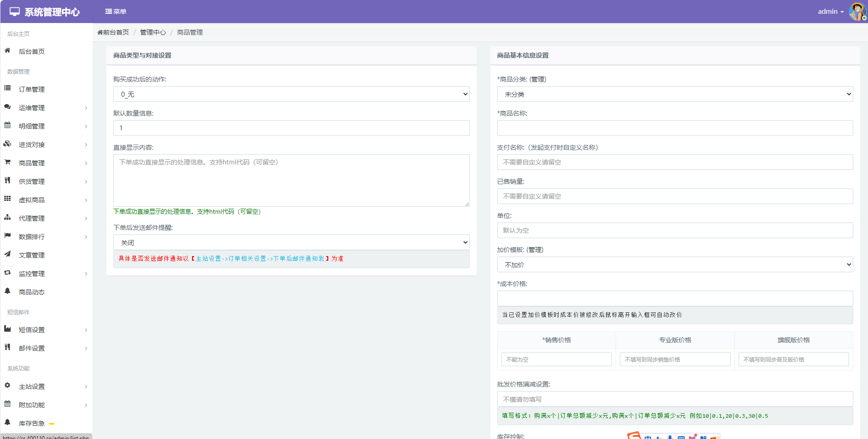Click the admin avatar picture

tap(857, 12)
